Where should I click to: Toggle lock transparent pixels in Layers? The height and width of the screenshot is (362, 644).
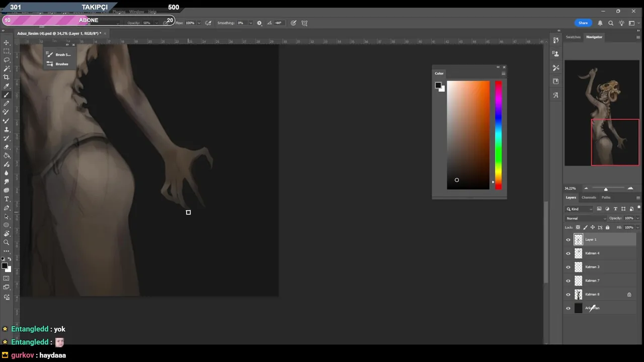tap(578, 227)
